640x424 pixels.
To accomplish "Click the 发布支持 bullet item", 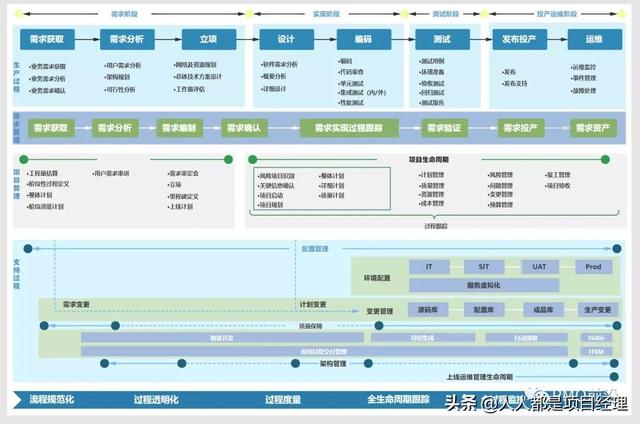I will tap(515, 84).
